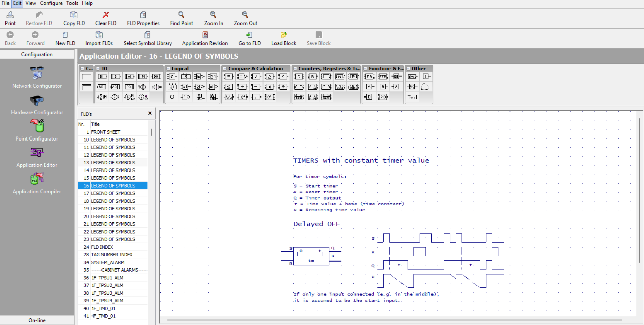The image size is (644, 325).
Task: Open the Point Configurator
Action: pos(37,130)
